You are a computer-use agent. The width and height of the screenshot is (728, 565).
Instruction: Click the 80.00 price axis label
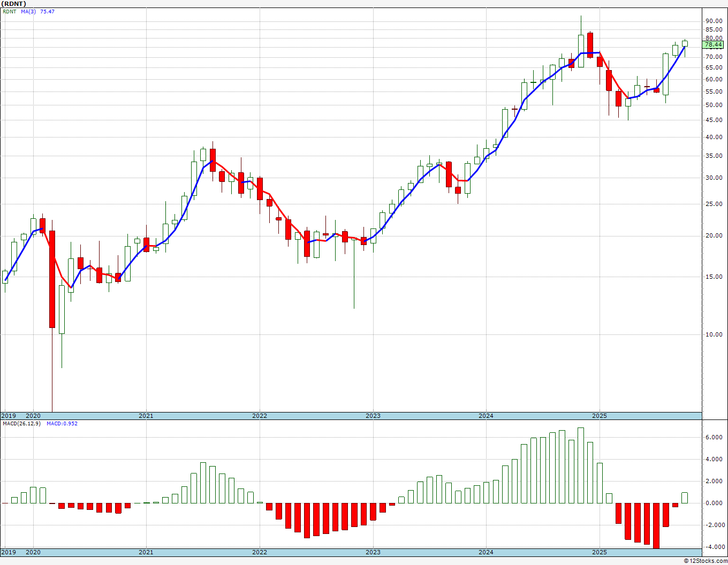(714, 39)
